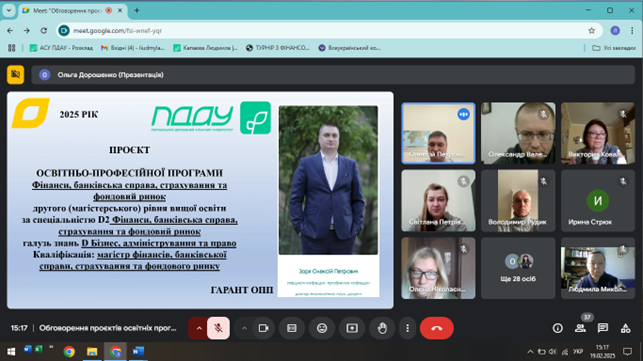Open the Gmail 'Вхідні (4)' bookmark
This screenshot has width=643, height=361.
coord(133,48)
